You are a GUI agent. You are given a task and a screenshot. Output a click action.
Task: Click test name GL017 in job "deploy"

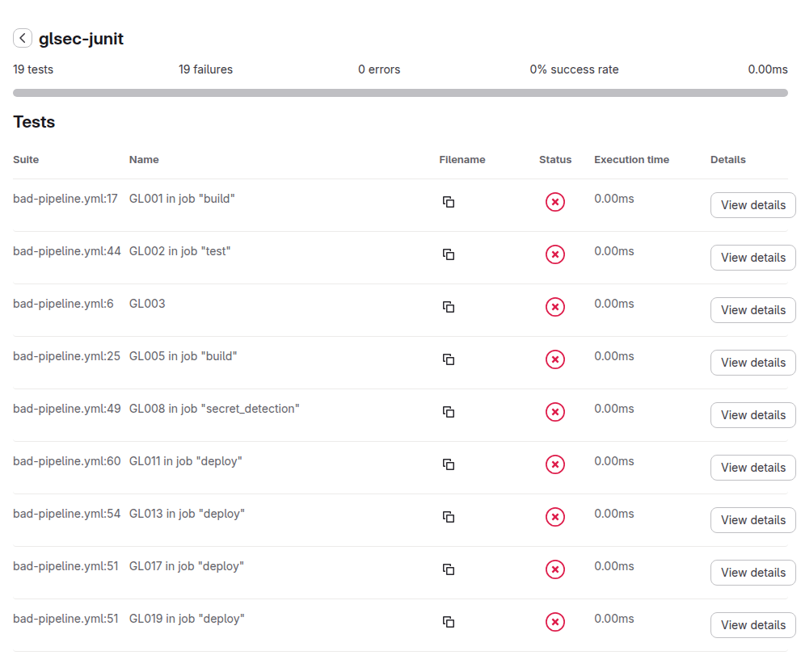click(187, 566)
